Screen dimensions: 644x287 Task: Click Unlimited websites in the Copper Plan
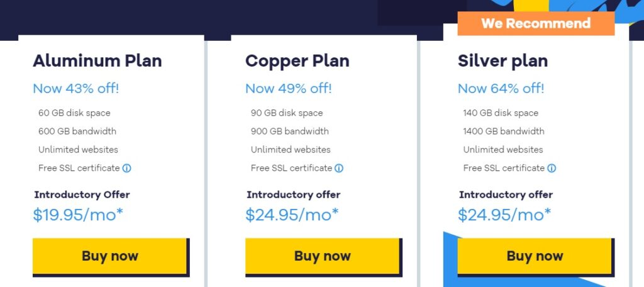click(x=291, y=150)
